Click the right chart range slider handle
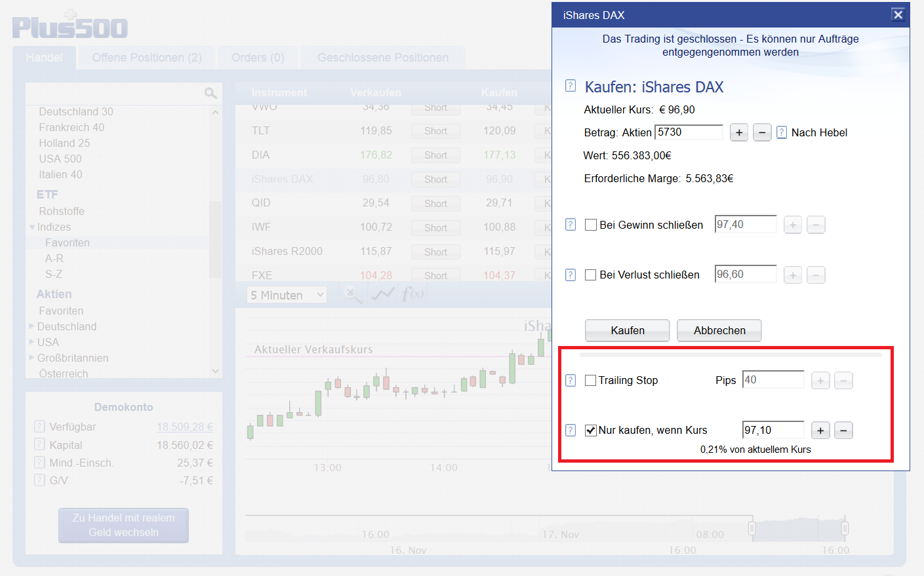Viewport: 924px width, 576px height. pos(845,528)
